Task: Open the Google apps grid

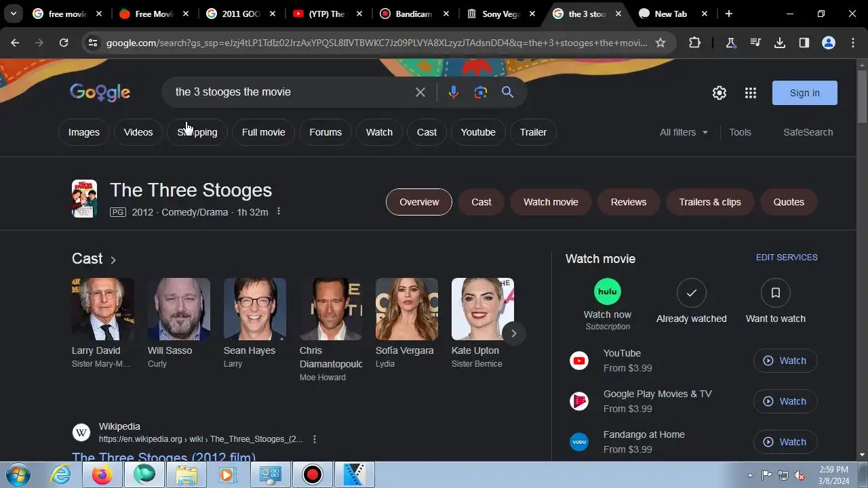Action: tap(751, 93)
